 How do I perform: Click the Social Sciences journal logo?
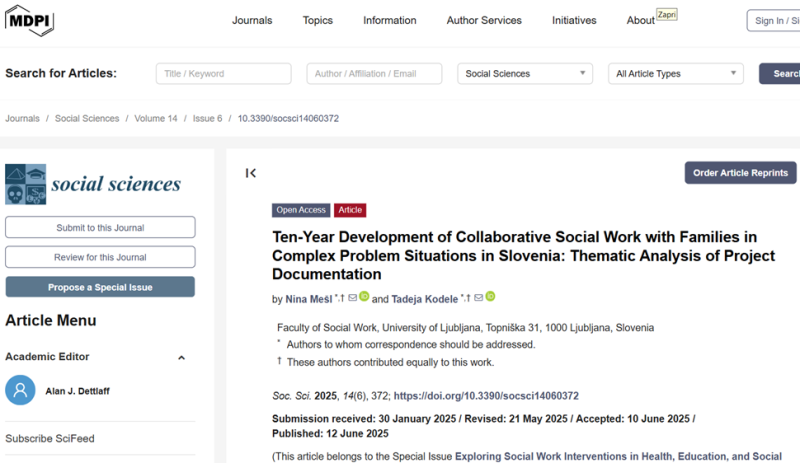tap(93, 184)
